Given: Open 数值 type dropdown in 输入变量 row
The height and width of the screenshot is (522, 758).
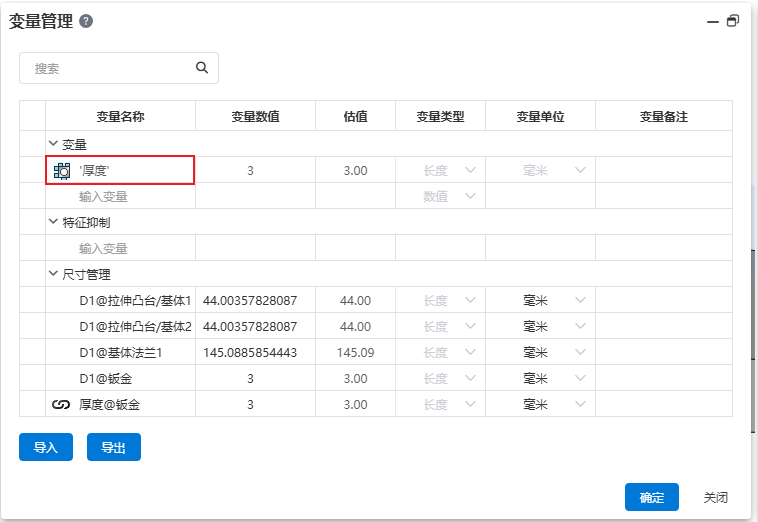Looking at the screenshot, I should tap(470, 196).
